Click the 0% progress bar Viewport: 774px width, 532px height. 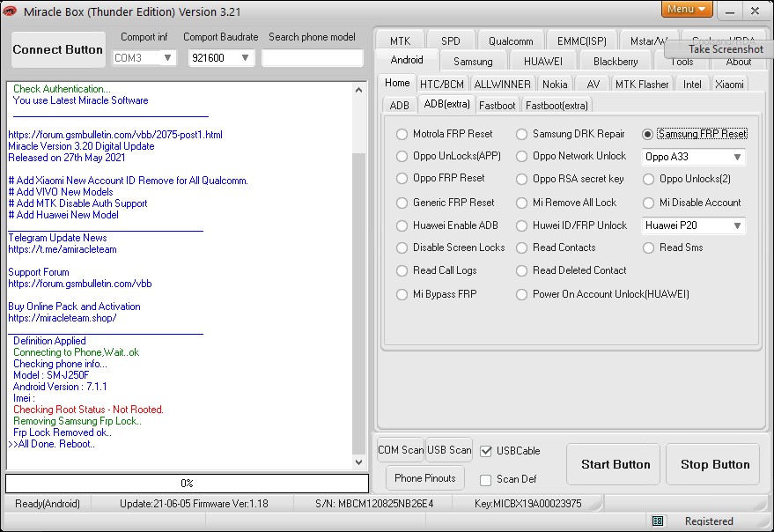click(x=187, y=483)
